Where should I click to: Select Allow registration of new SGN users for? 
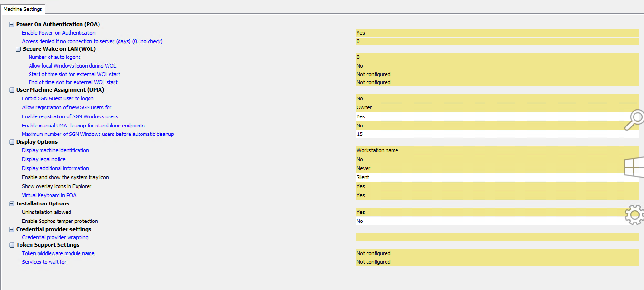tap(67, 107)
